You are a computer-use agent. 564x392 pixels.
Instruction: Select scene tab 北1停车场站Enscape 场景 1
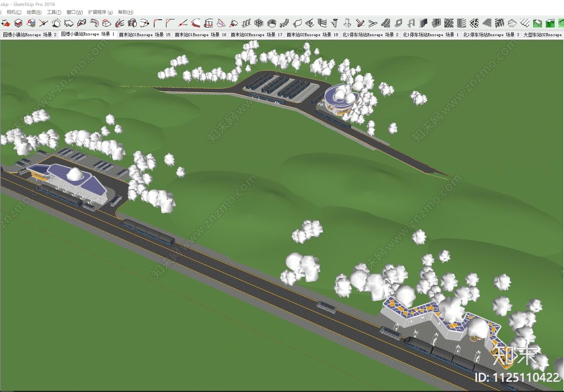(431, 35)
